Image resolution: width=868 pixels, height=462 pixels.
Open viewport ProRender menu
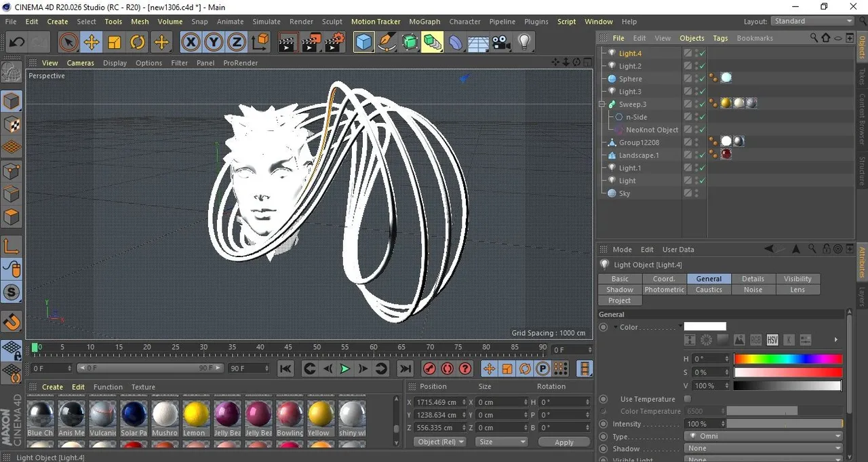[x=240, y=63]
